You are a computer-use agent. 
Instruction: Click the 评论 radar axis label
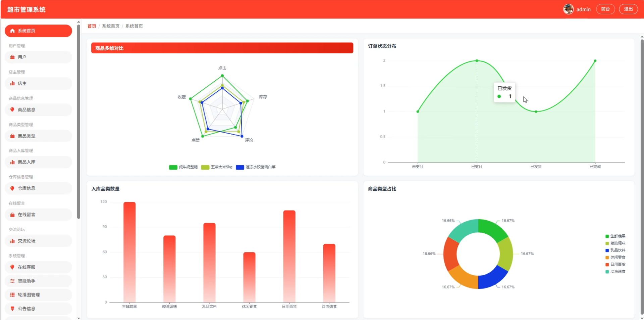tap(249, 140)
